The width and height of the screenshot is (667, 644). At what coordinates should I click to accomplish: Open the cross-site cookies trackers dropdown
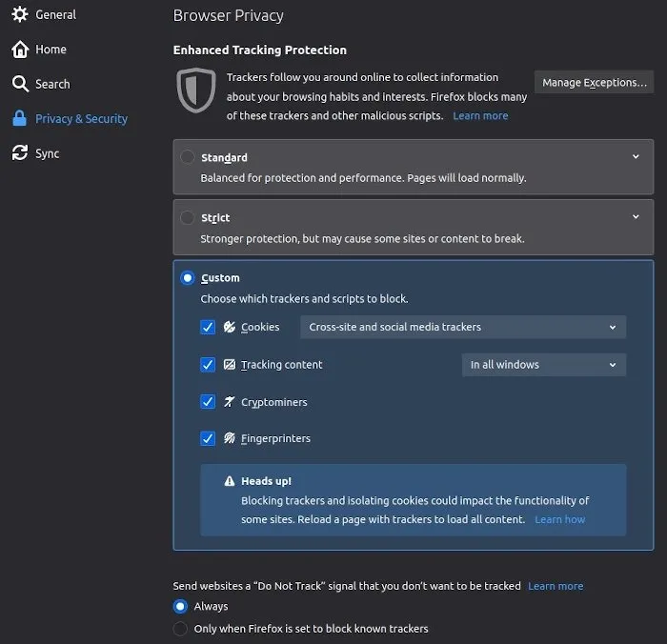point(463,327)
